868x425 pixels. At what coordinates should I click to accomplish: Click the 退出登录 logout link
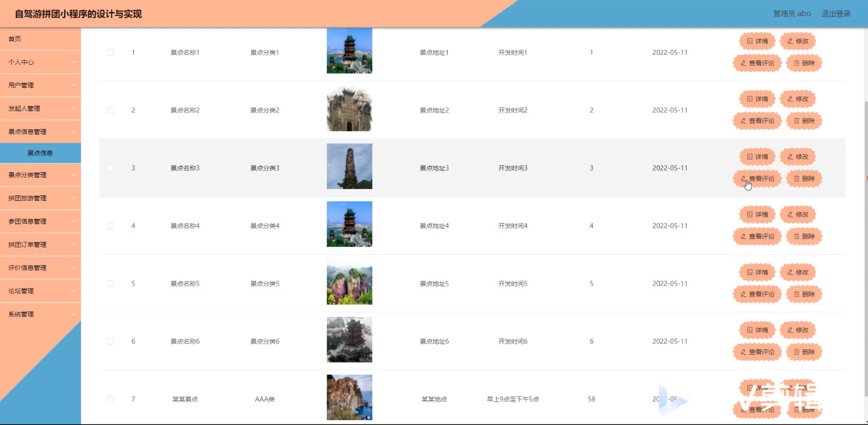pos(836,14)
